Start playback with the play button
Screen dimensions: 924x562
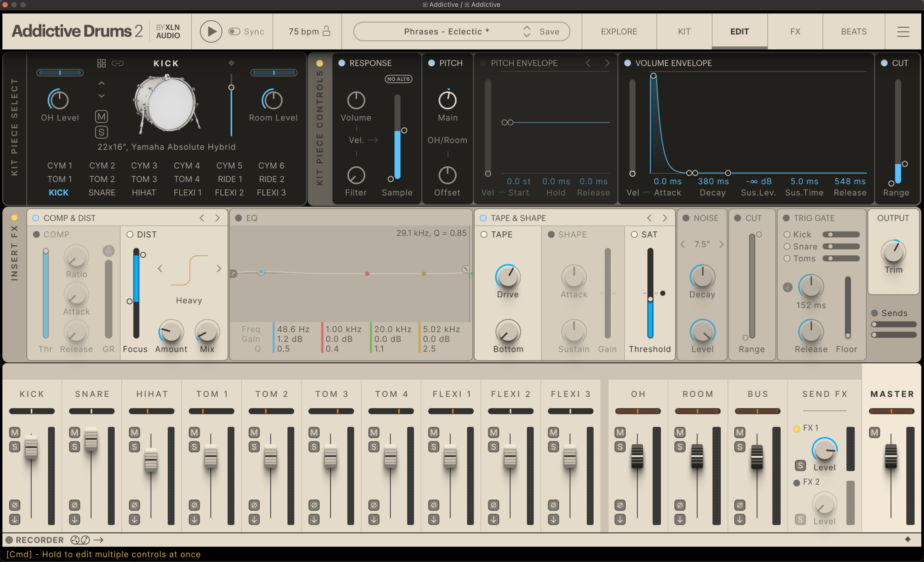(x=211, y=31)
